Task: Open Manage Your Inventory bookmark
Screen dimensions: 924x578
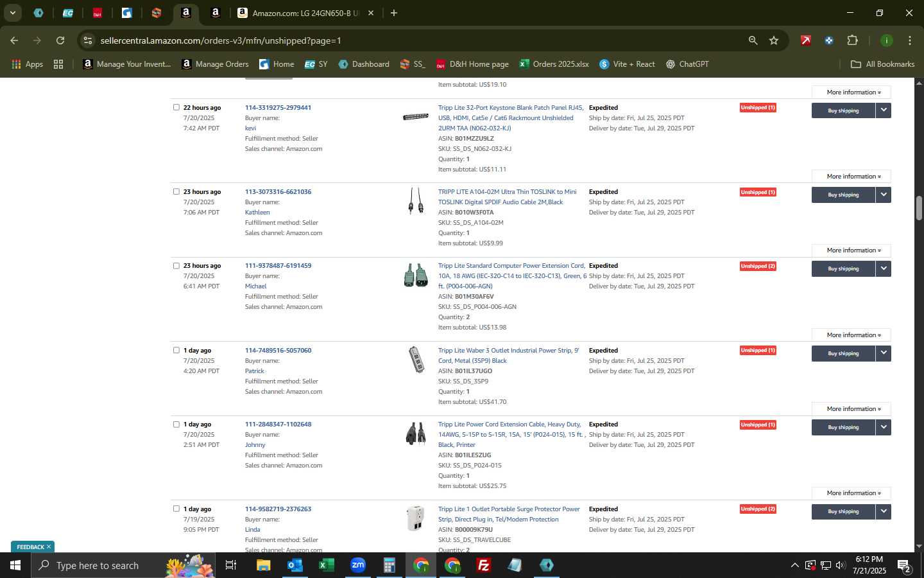Action: pos(127,64)
